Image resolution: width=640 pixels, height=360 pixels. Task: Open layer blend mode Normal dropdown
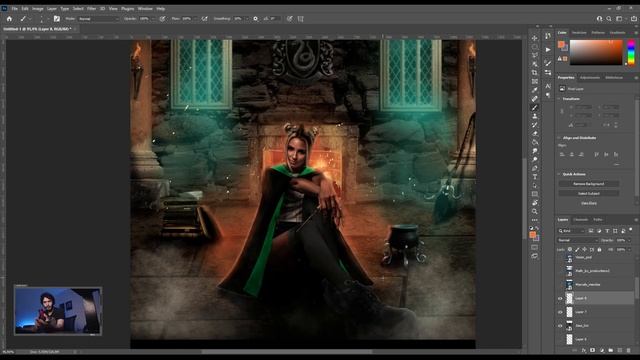click(x=577, y=240)
